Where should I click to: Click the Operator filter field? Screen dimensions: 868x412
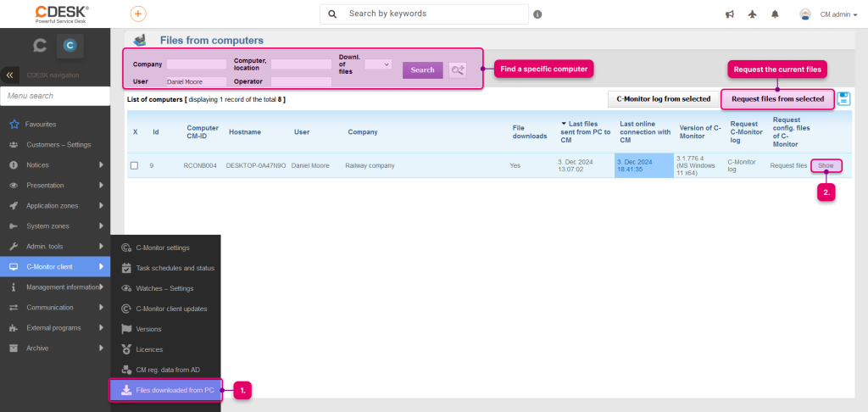(301, 82)
